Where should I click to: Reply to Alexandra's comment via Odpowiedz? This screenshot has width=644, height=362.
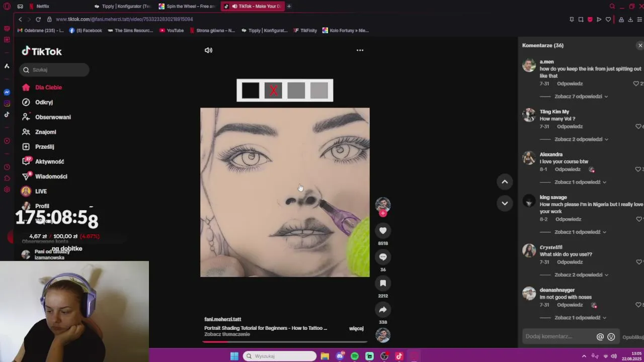[567, 169]
